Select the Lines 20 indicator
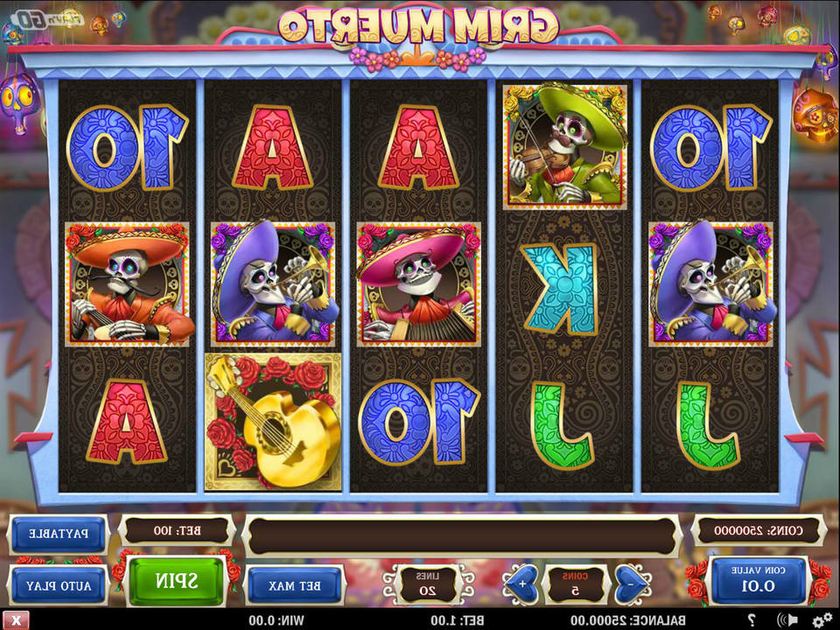This screenshot has width=840, height=630. pyautogui.click(x=428, y=584)
